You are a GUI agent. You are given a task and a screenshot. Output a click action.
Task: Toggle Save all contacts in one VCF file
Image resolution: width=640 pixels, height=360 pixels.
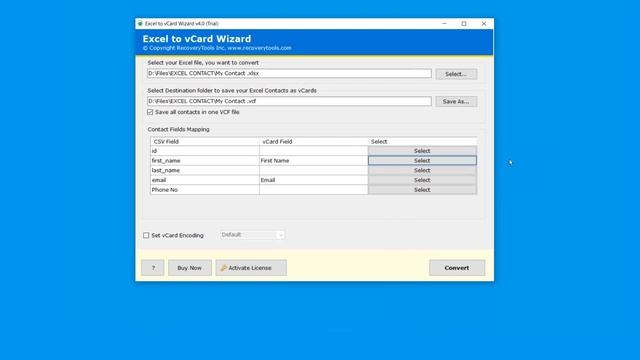[x=150, y=112]
